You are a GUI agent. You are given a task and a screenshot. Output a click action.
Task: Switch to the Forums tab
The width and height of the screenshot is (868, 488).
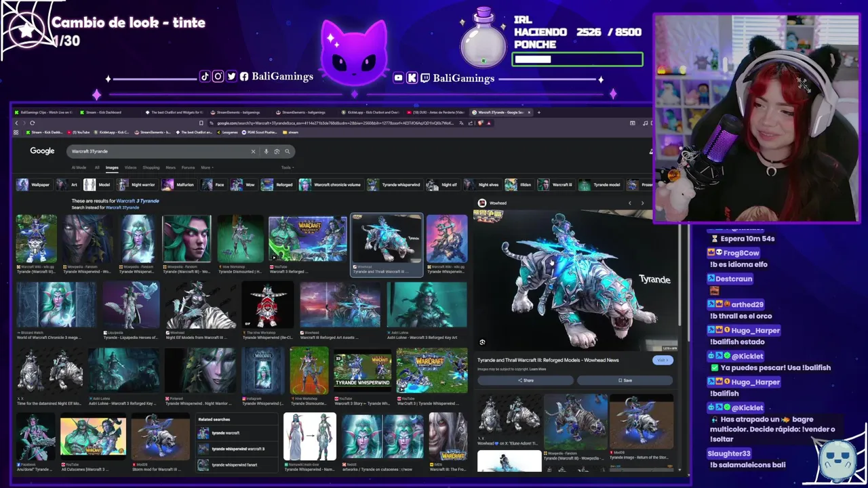[188, 167]
